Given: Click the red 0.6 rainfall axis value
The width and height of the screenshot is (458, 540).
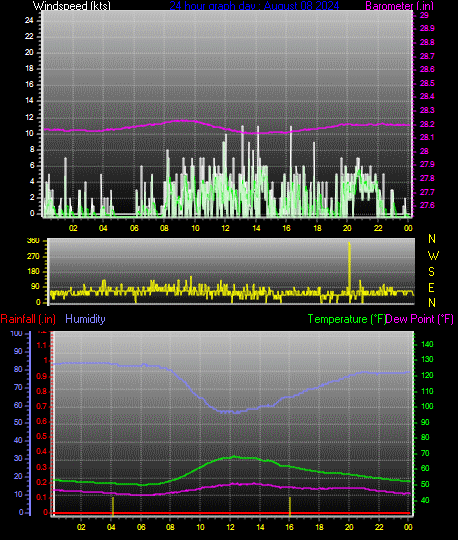Looking at the screenshot, I should [x=42, y=422].
